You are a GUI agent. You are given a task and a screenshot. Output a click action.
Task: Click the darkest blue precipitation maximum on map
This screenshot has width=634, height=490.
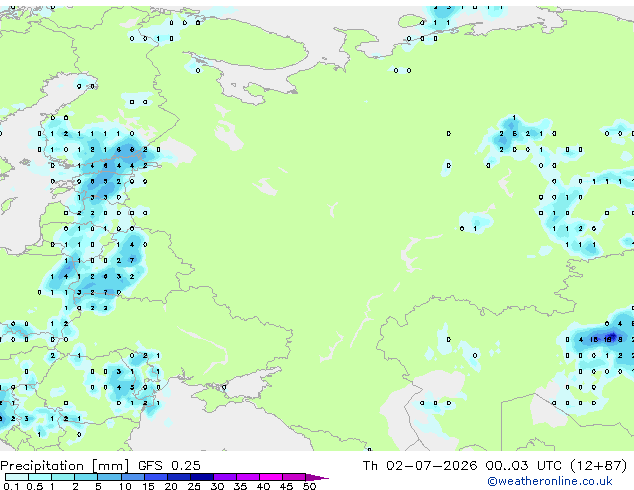(x=611, y=337)
